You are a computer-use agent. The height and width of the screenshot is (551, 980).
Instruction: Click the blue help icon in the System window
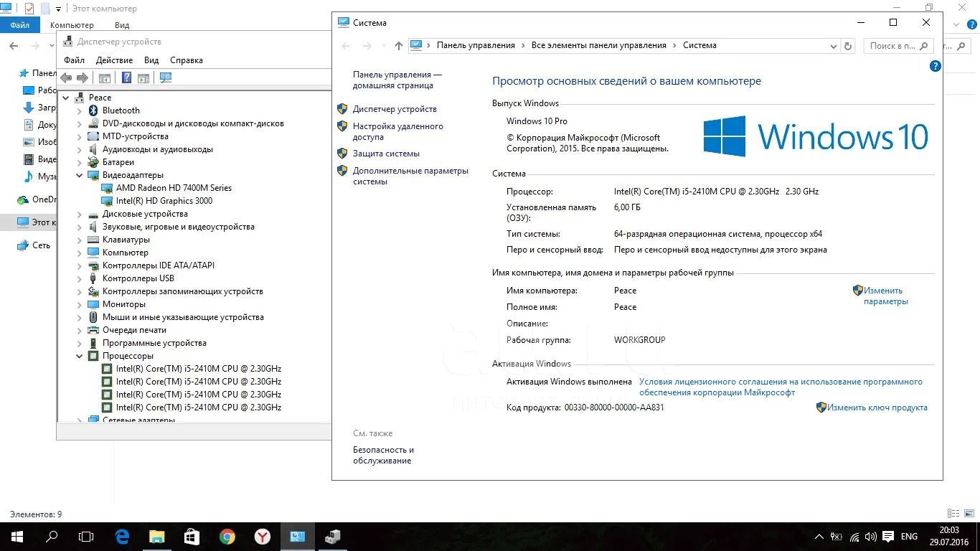click(x=935, y=66)
